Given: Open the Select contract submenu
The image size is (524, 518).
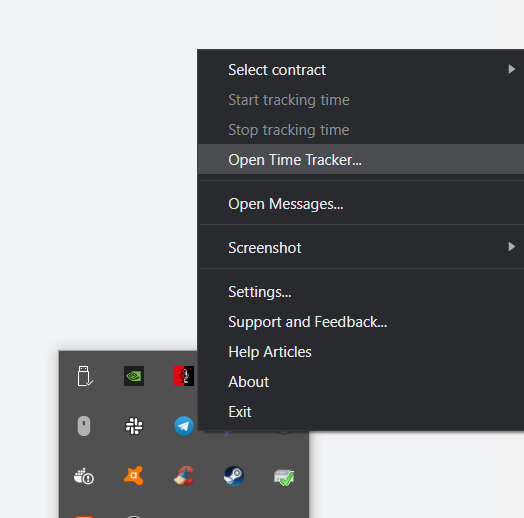Looking at the screenshot, I should (x=361, y=70).
